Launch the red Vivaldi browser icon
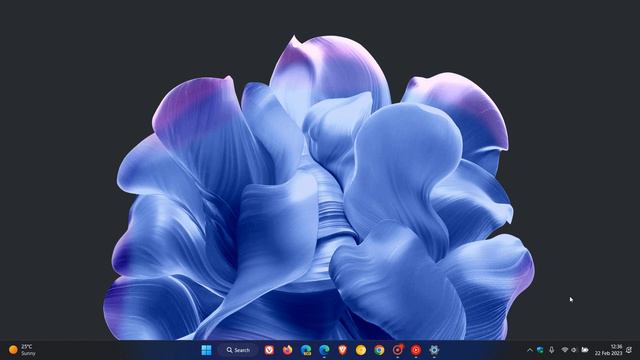The width and height of the screenshot is (640, 360). [269, 350]
